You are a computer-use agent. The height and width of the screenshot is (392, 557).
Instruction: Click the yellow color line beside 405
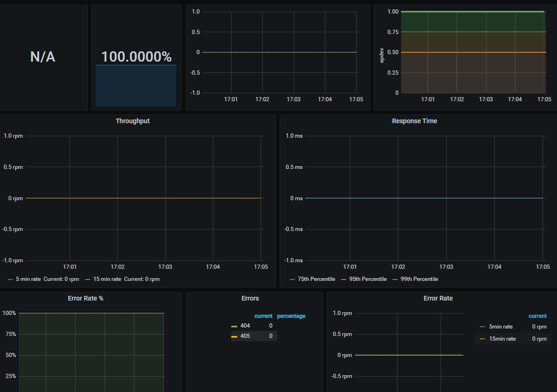[x=234, y=336]
